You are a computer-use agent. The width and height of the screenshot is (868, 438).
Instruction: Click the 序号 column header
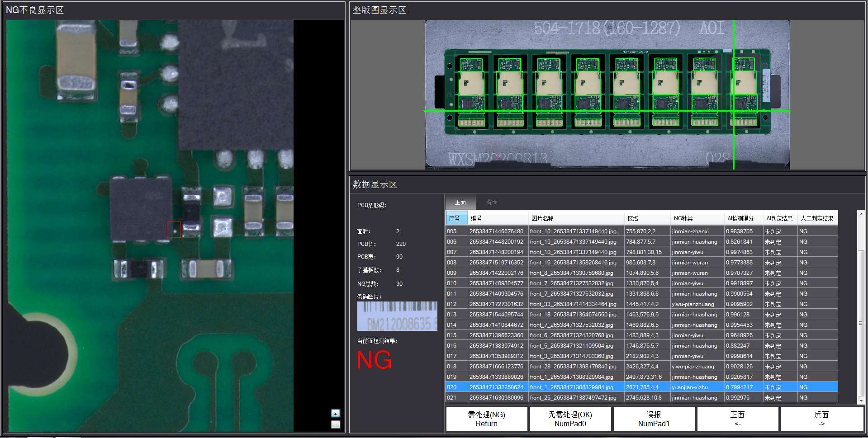tap(456, 218)
